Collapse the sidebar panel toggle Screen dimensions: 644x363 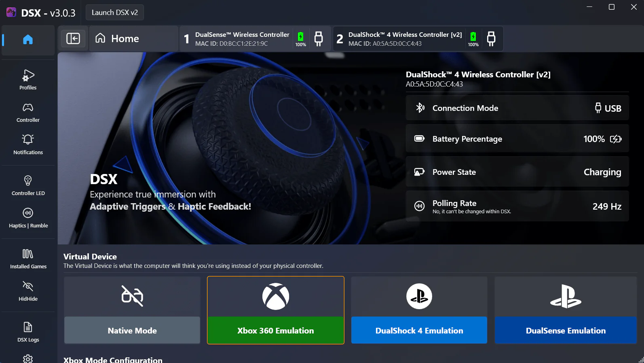click(x=73, y=38)
